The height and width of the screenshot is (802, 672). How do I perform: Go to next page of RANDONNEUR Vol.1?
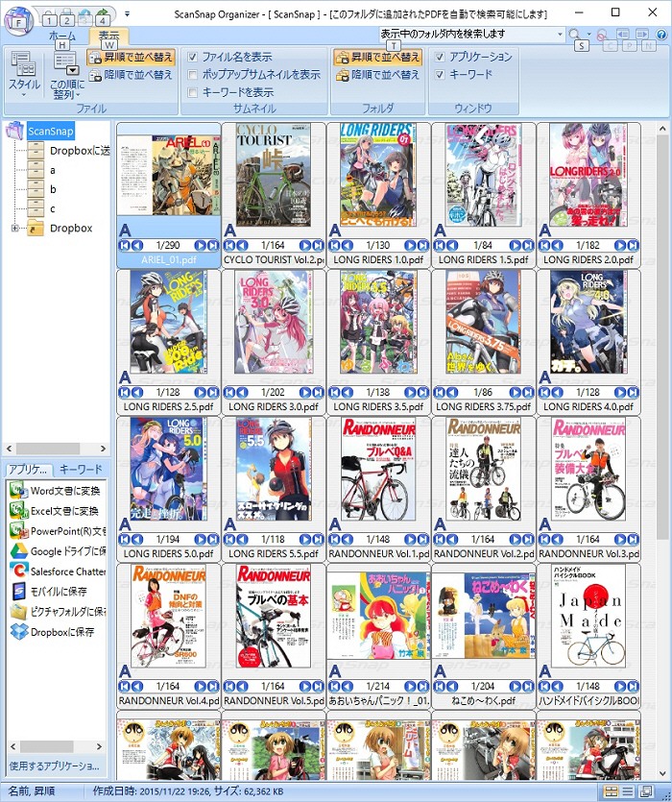(410, 539)
